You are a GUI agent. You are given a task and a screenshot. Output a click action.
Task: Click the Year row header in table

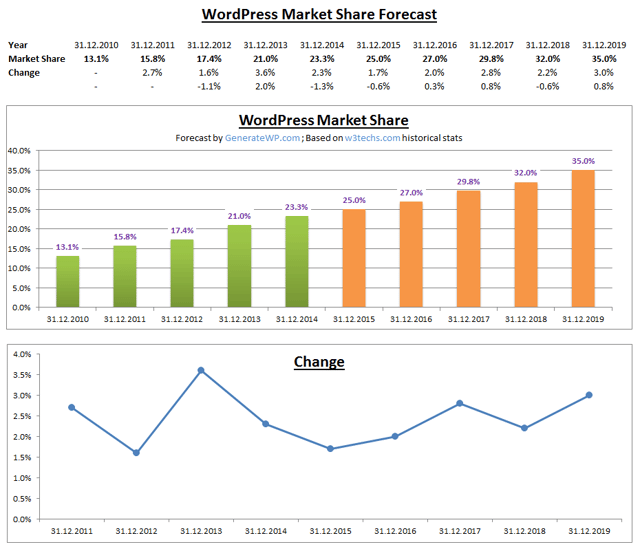[18, 45]
